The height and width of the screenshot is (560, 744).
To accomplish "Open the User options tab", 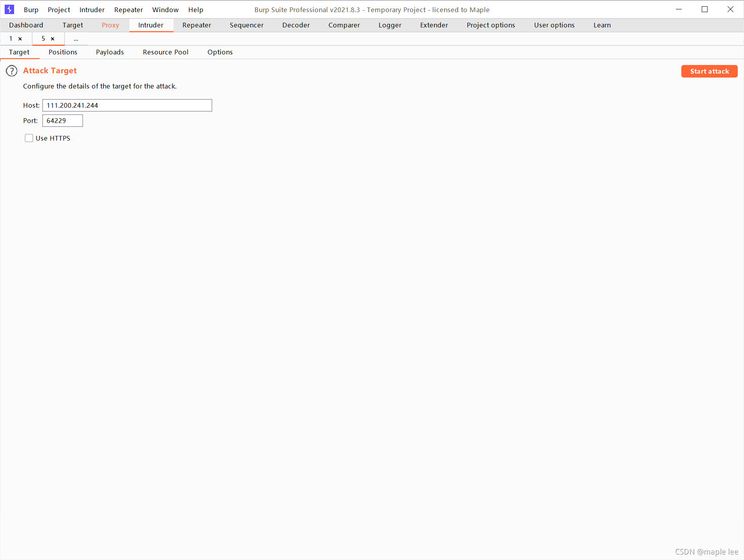I will (554, 25).
